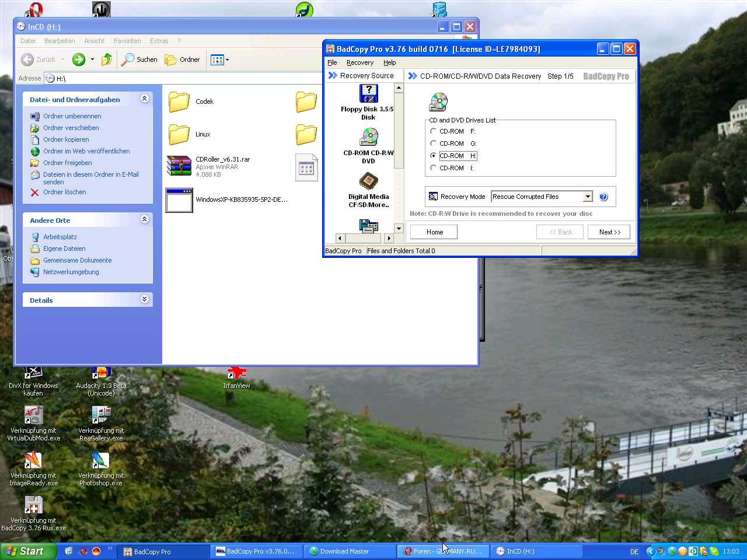Select the ReaGallery.exe desktop shortcut
The width and height of the screenshot is (747, 560).
pos(101,424)
